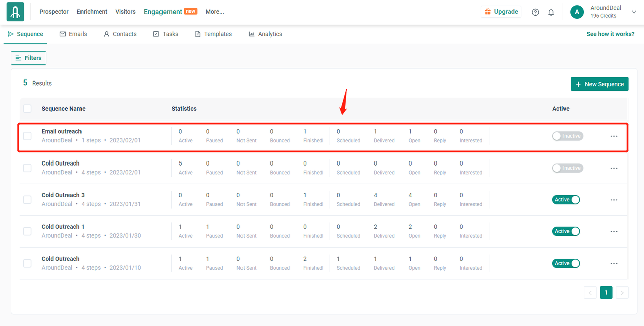Image resolution: width=644 pixels, height=326 pixels.
Task: Click the New Sequence button
Action: tap(599, 84)
